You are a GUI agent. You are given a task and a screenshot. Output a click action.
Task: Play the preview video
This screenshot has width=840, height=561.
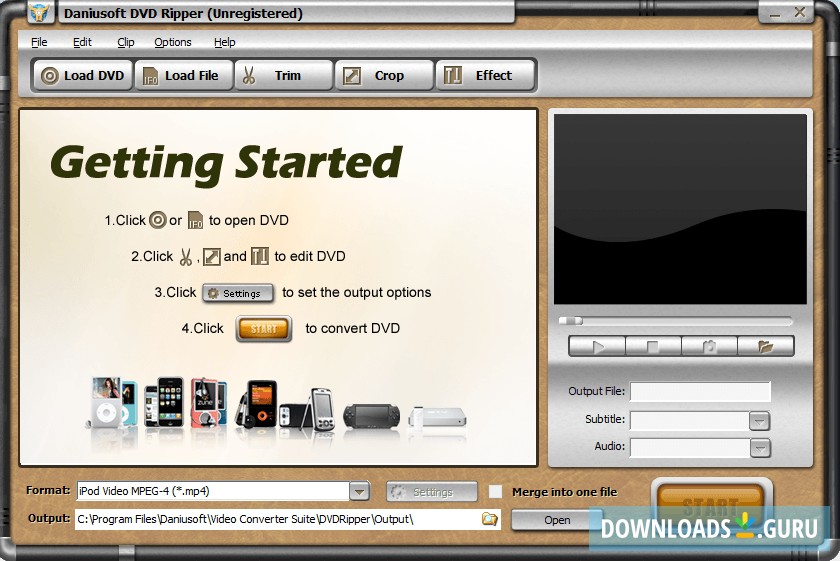point(597,347)
